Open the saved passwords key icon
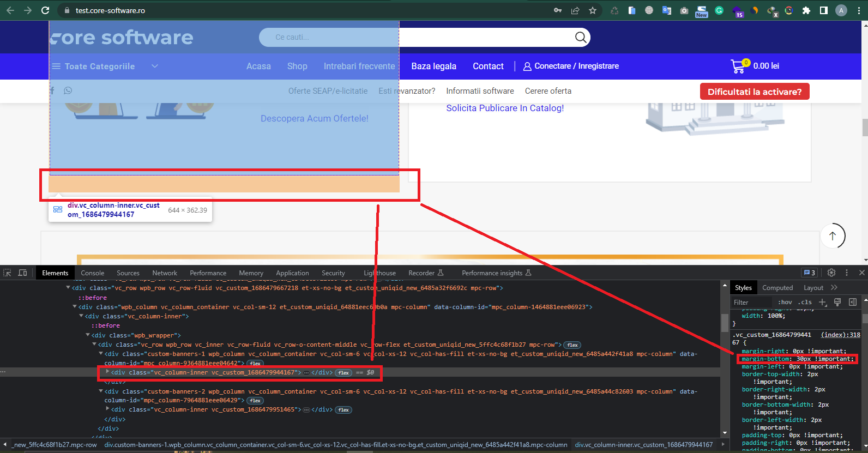This screenshot has height=453, width=868. [558, 10]
